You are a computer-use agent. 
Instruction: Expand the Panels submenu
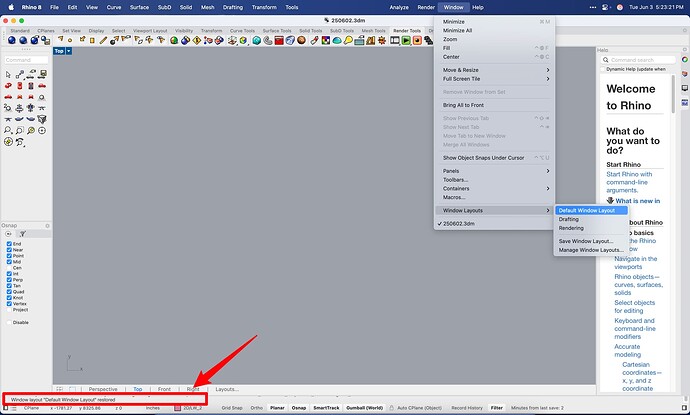(495, 171)
